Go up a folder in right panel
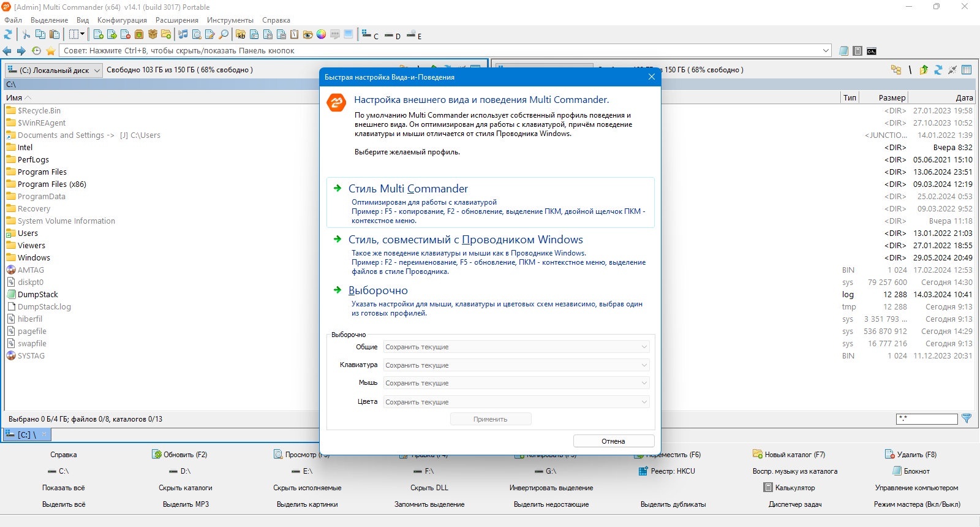The width and height of the screenshot is (980, 527). click(x=924, y=70)
